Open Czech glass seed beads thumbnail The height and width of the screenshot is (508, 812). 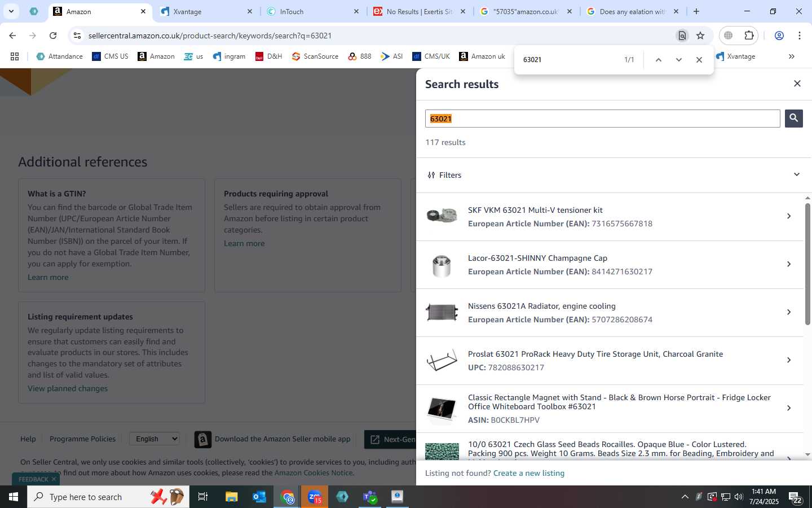[x=442, y=452]
